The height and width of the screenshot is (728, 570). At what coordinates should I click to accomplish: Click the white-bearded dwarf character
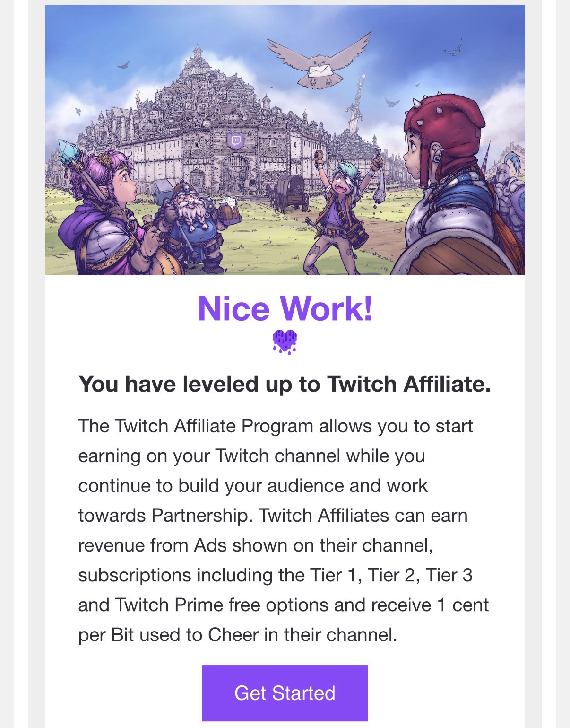tap(191, 218)
